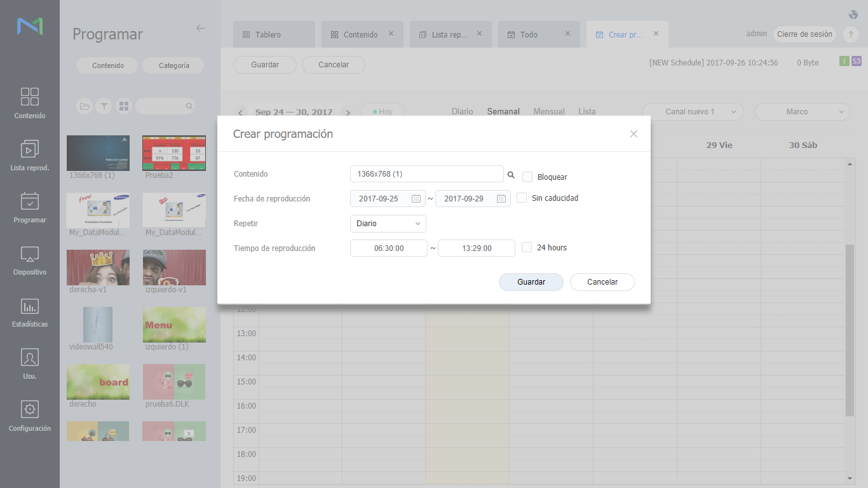Enable the Sin caducidad checkbox
Viewport: 868px width, 488px height.
[x=522, y=198]
